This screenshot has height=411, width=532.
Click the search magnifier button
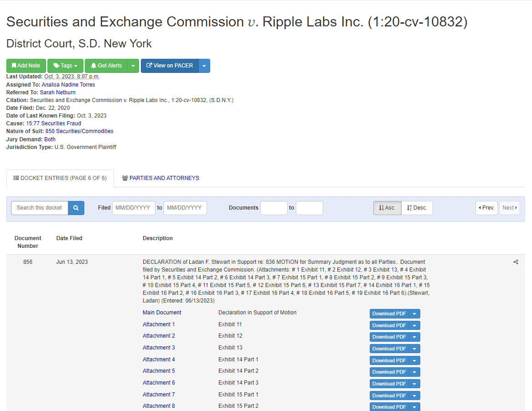(x=76, y=208)
